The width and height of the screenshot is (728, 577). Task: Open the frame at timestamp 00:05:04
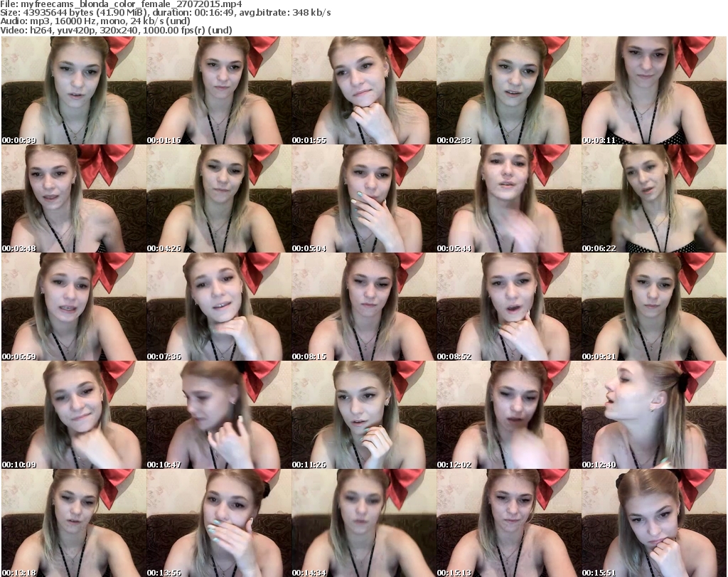pyautogui.click(x=363, y=198)
